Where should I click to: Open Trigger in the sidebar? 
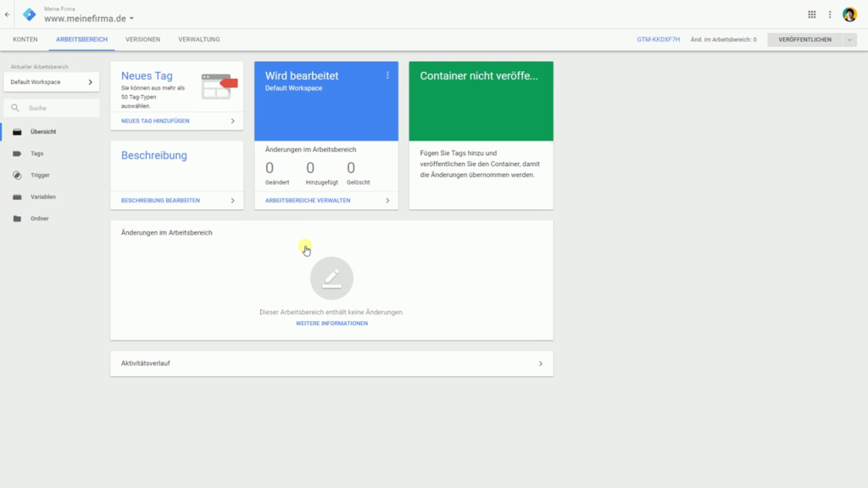(x=40, y=175)
